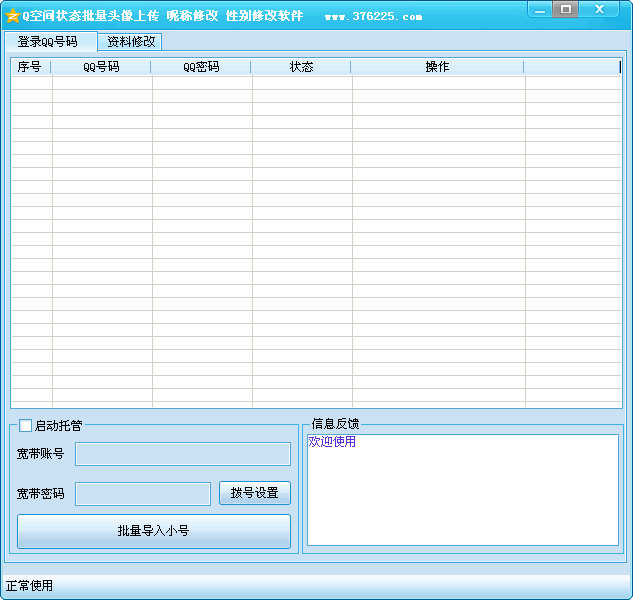This screenshot has height=600, width=633.
Task: Click the 状态 column header
Action: pyautogui.click(x=301, y=67)
